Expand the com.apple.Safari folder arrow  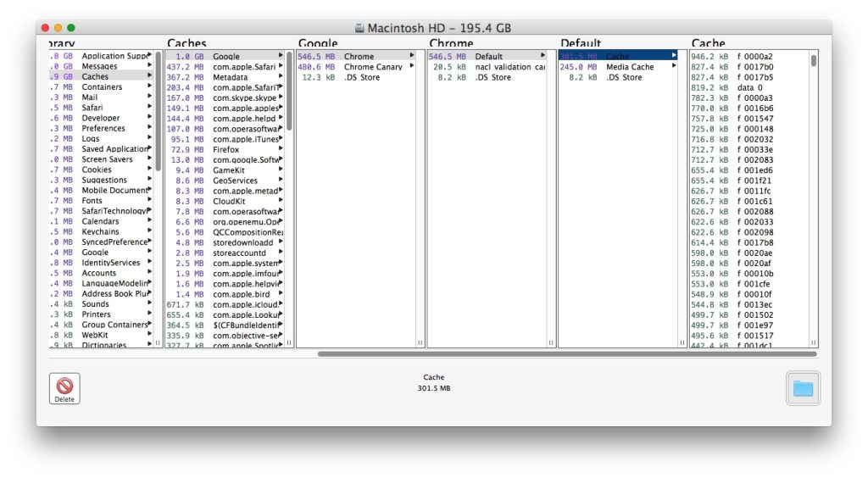tap(281, 66)
